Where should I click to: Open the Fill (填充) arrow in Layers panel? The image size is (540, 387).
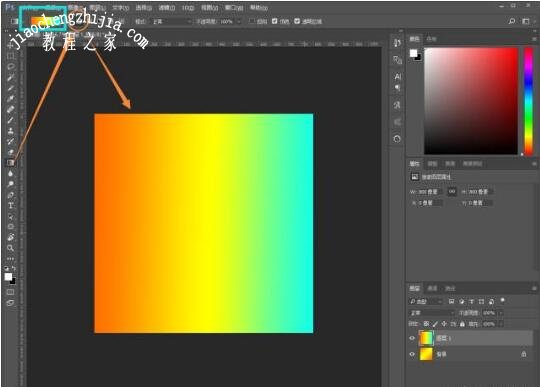501,324
